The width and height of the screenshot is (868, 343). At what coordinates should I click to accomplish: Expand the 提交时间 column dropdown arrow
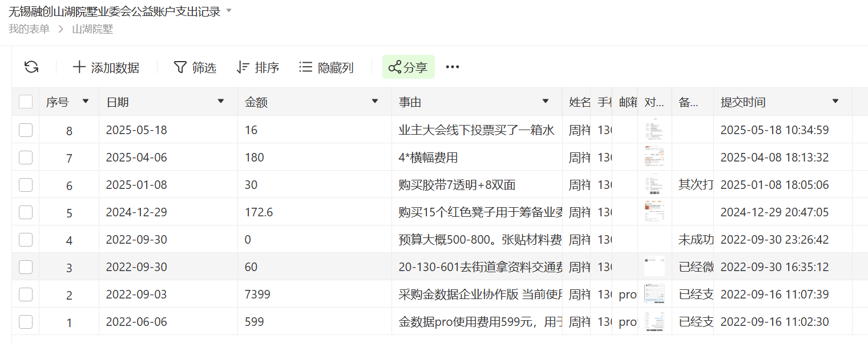point(835,102)
